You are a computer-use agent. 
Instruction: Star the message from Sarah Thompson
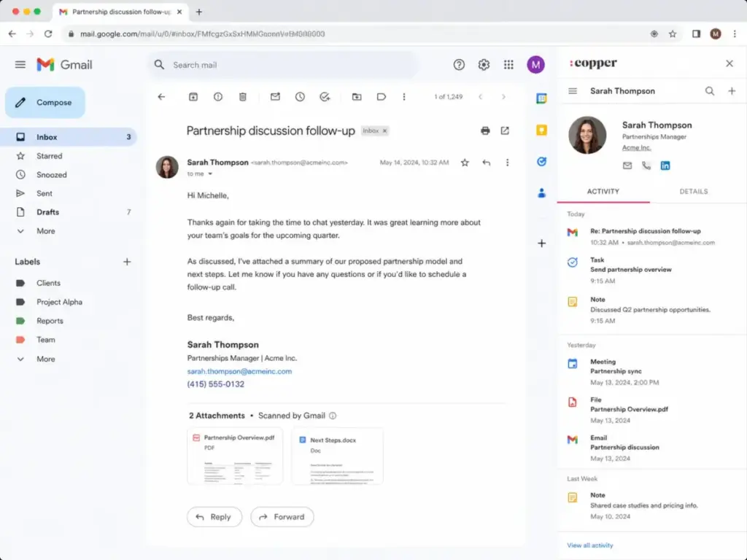click(465, 163)
